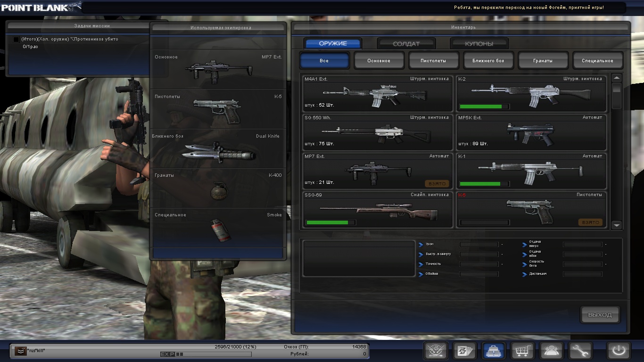
Task: Select the K-5 pistol inventory item
Action: tap(531, 209)
